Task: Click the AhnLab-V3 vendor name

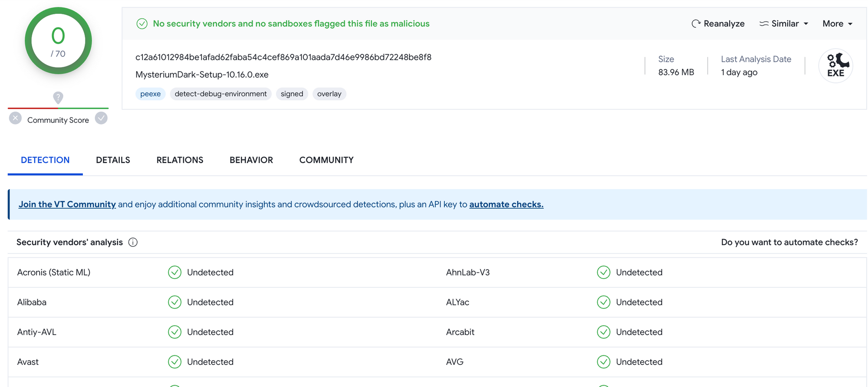Action: [468, 272]
